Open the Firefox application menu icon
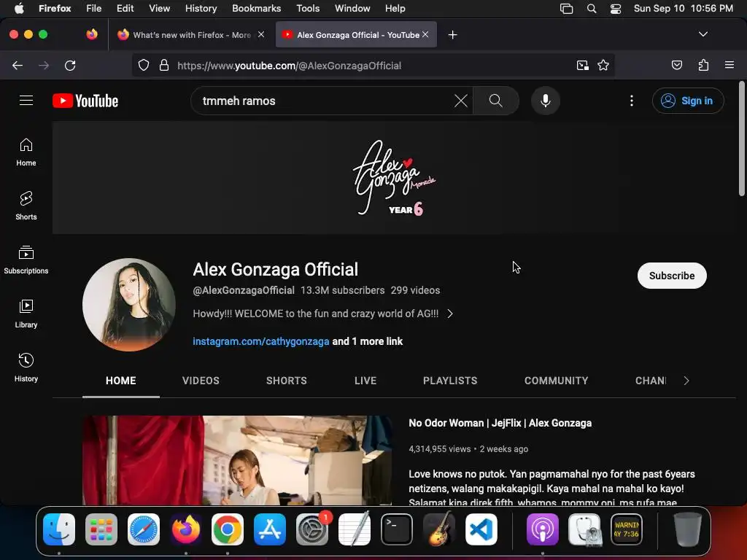This screenshot has height=560, width=747. [x=729, y=65]
